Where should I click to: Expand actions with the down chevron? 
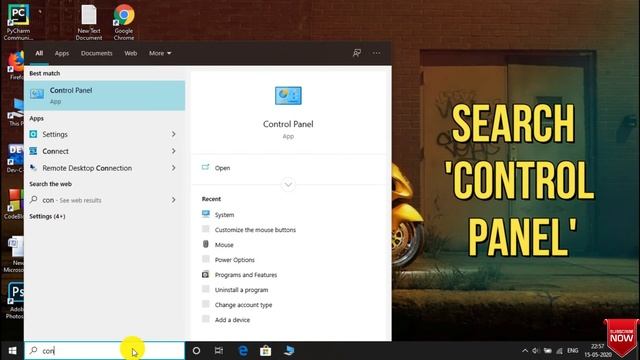pos(288,184)
